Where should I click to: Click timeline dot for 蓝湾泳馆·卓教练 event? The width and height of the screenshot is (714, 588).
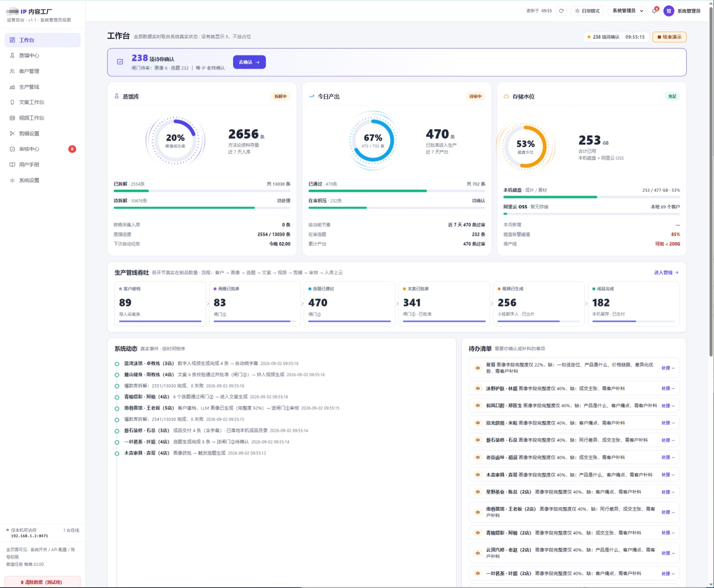[117, 364]
